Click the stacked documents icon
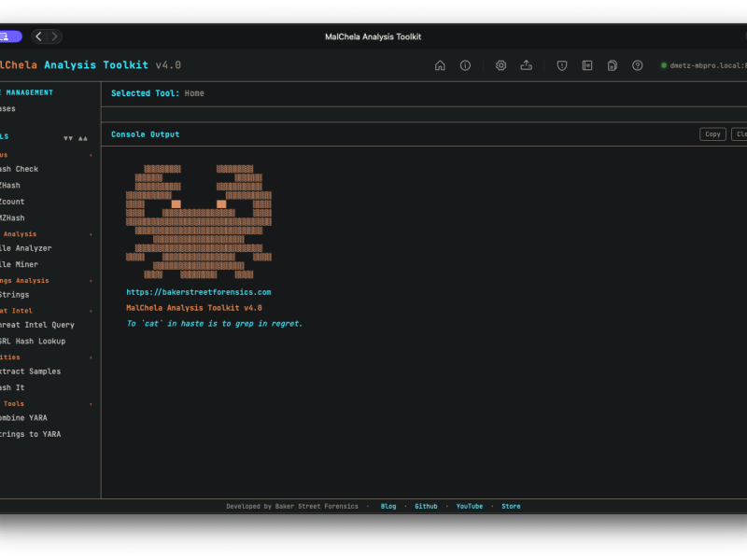747x560 pixels. tap(613, 65)
